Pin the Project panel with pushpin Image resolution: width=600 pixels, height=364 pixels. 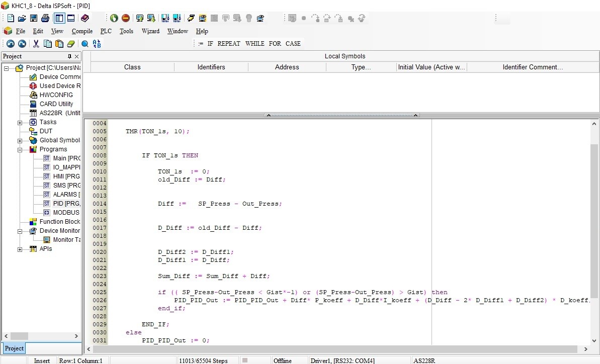pos(70,56)
